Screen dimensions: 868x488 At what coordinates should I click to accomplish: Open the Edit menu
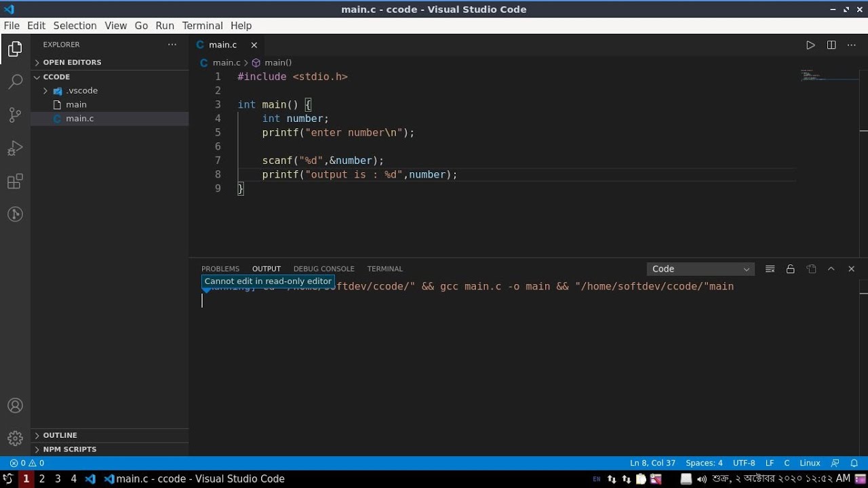[36, 26]
